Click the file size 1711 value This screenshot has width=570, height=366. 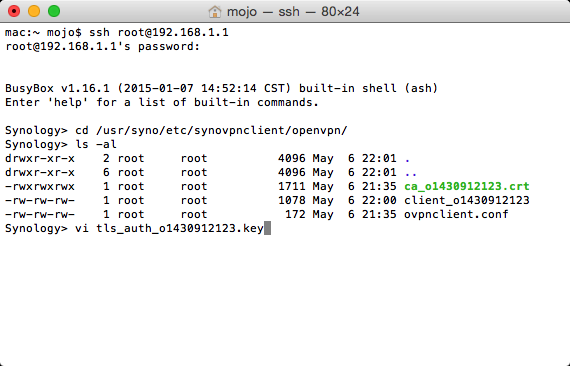coord(292,186)
